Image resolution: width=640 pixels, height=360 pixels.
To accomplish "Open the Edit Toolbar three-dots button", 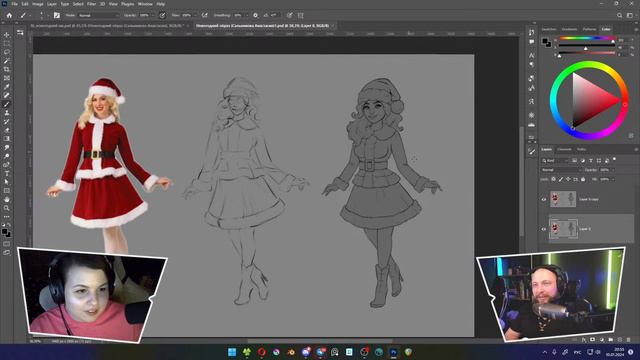I will coord(7,217).
